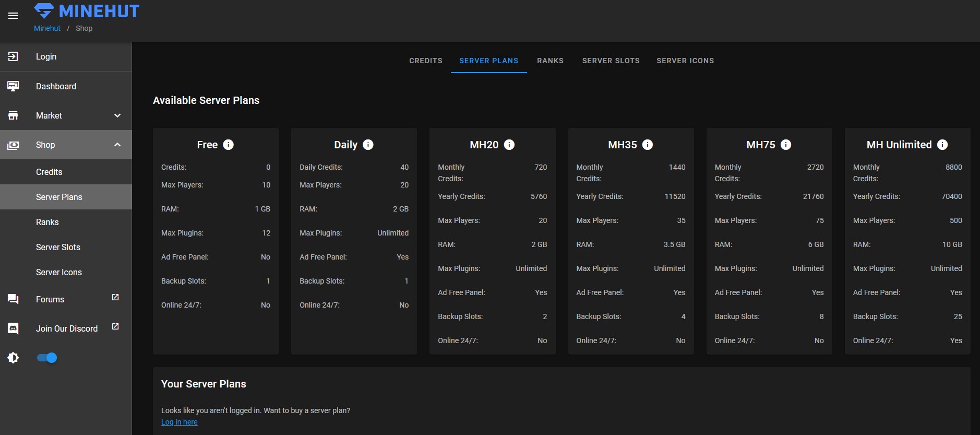This screenshot has width=980, height=435.
Task: Open MH35 plan info icon
Action: pos(648,145)
